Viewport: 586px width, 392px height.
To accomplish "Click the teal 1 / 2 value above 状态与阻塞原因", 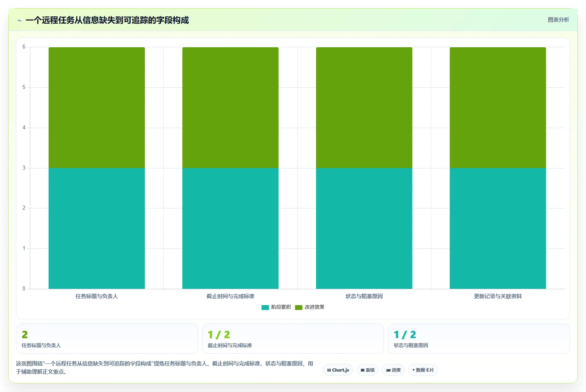I will (x=405, y=334).
